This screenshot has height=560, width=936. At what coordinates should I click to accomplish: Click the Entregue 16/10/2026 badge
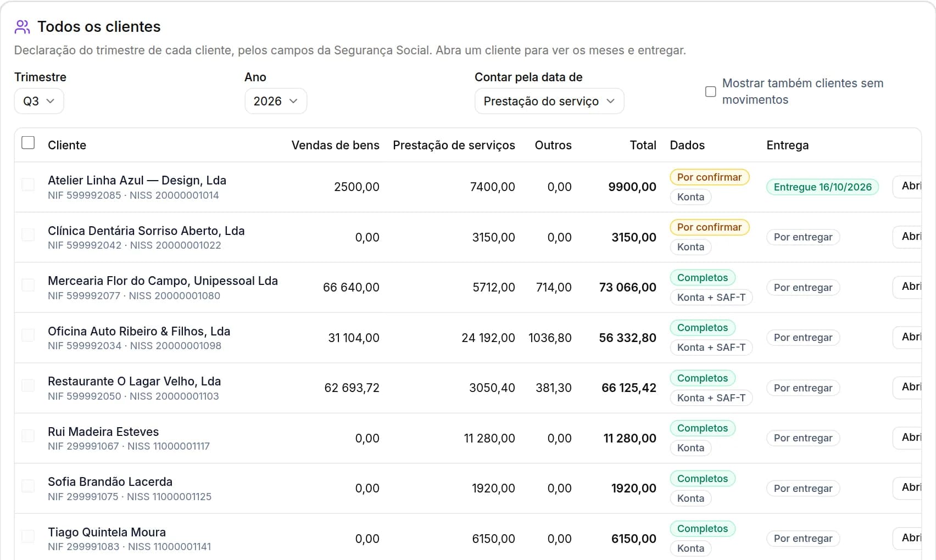click(822, 187)
